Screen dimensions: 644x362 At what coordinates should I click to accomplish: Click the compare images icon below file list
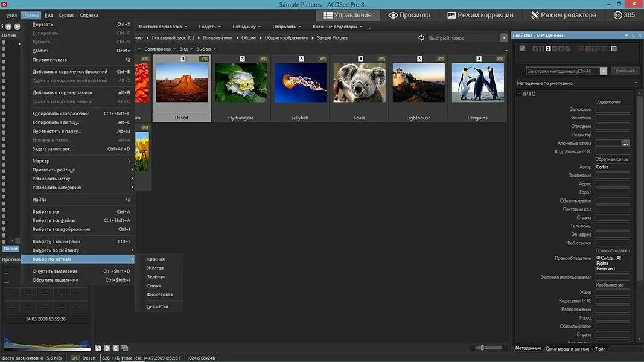pyautogui.click(x=125, y=348)
